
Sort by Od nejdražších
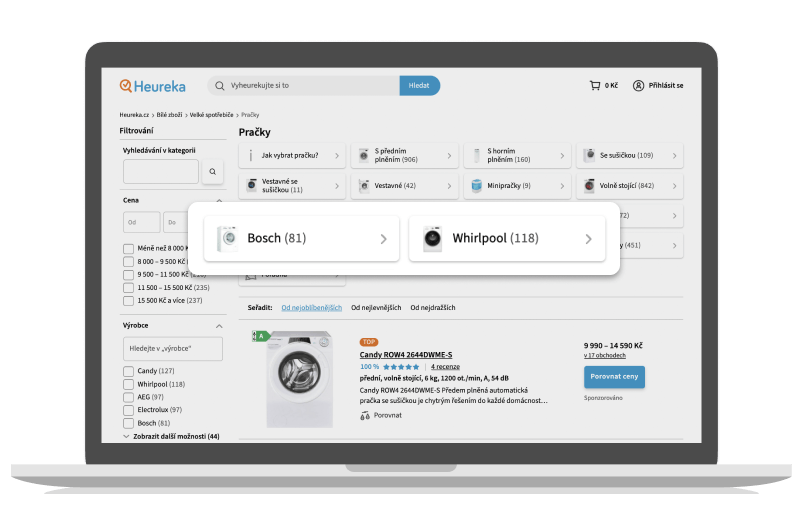tap(432, 308)
